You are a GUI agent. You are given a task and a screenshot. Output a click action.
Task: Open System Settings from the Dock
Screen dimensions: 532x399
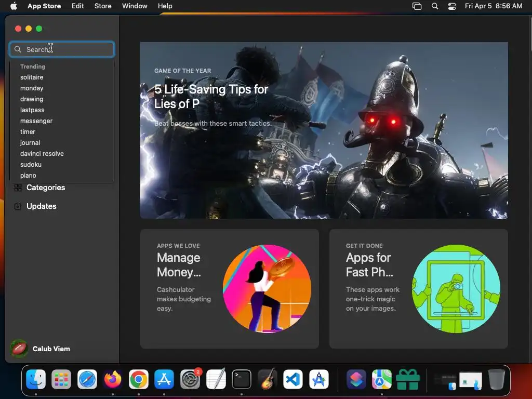click(190, 379)
